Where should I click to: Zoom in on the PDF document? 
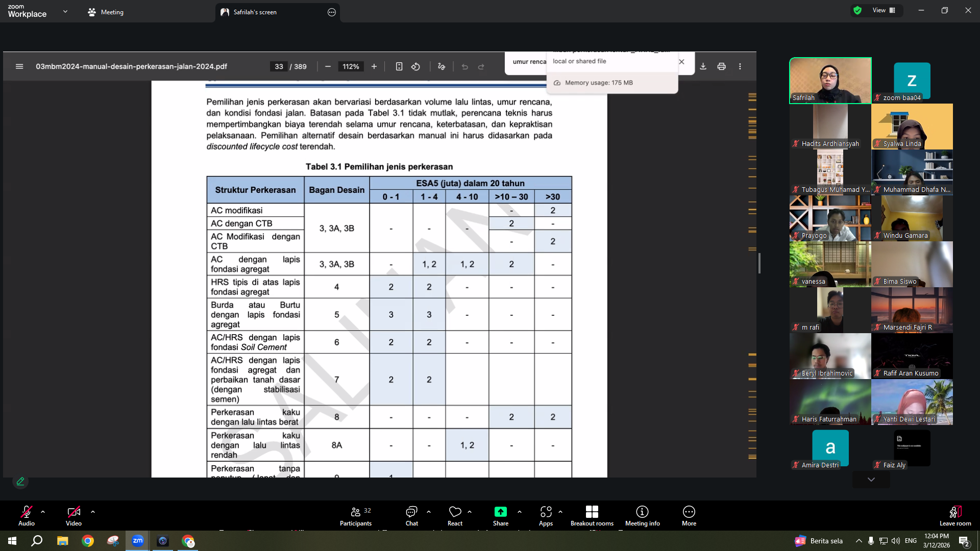click(x=374, y=66)
